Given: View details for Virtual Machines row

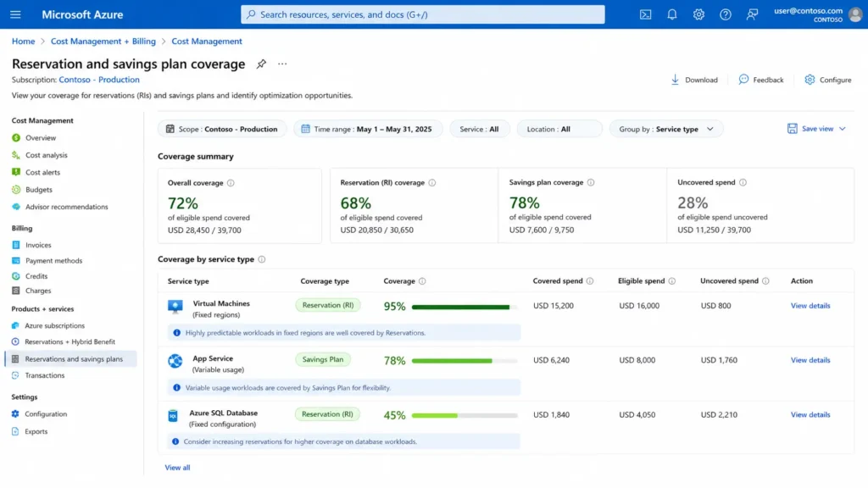Looking at the screenshot, I should point(810,306).
